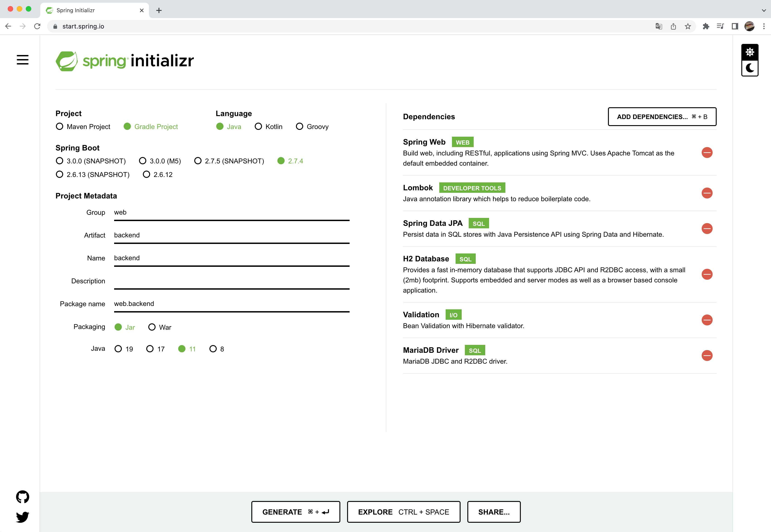Open the GitHub icon link
Screen dimensions: 771x532
[22, 497]
